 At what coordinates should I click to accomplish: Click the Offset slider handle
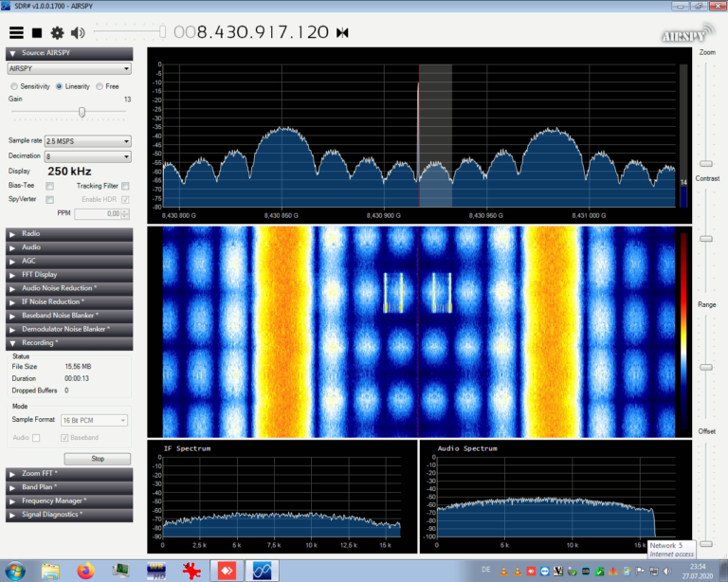[x=706, y=543]
